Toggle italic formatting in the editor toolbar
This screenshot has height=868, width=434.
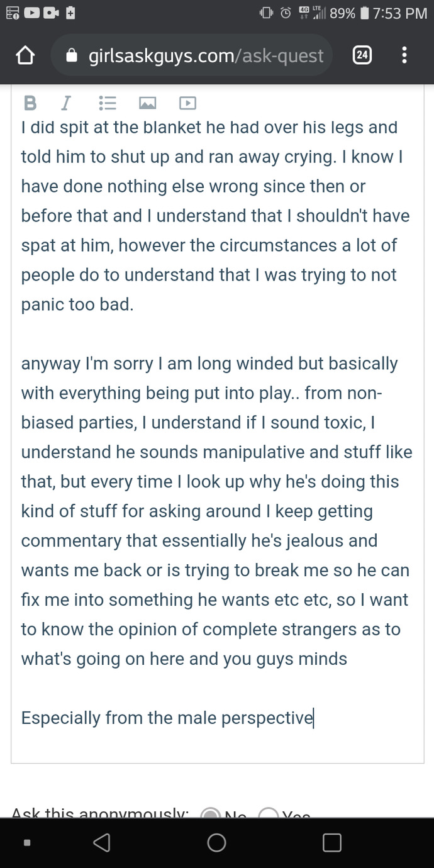click(x=65, y=103)
